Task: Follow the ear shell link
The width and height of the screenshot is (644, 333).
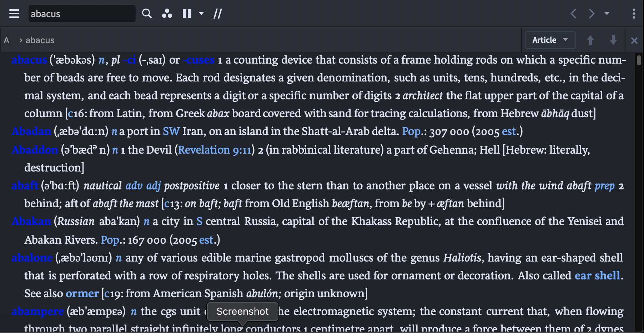Action: click(x=598, y=275)
